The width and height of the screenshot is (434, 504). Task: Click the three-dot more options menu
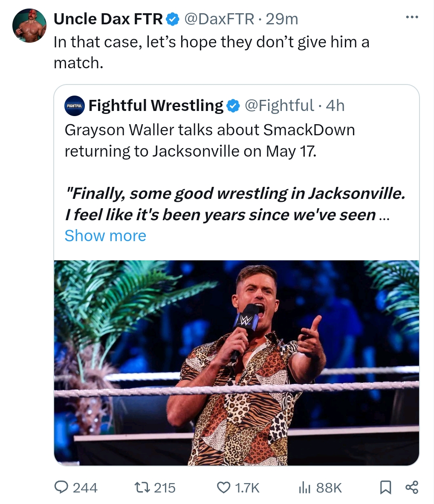click(412, 18)
